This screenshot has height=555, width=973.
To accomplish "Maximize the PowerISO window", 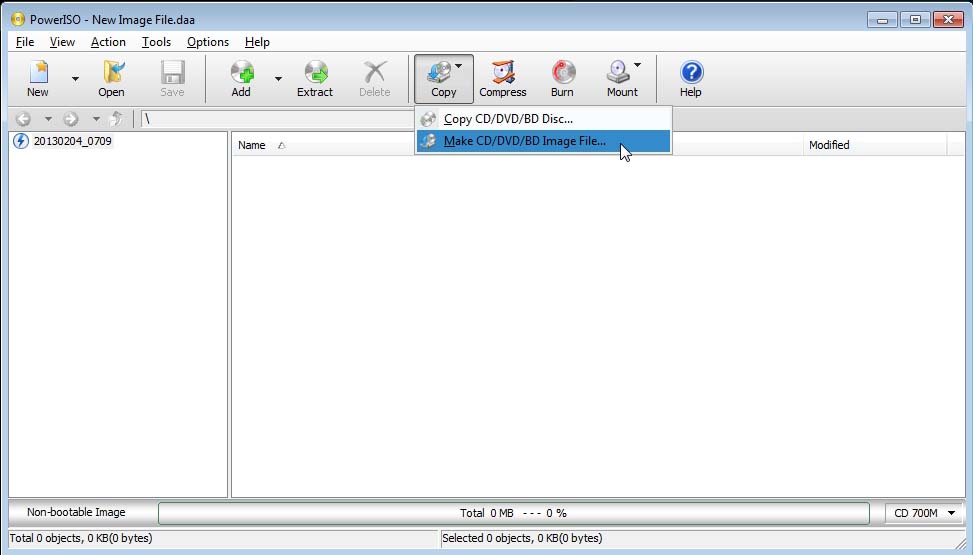I will [915, 19].
